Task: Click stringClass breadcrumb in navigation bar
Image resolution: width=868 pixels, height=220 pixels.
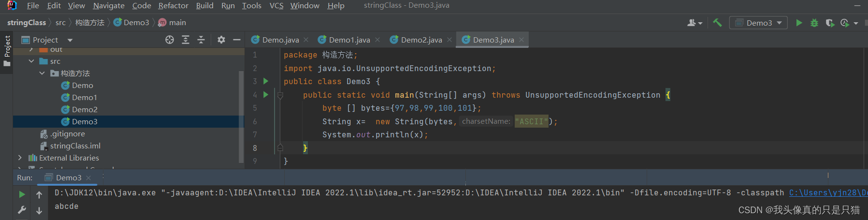Action: 27,23
